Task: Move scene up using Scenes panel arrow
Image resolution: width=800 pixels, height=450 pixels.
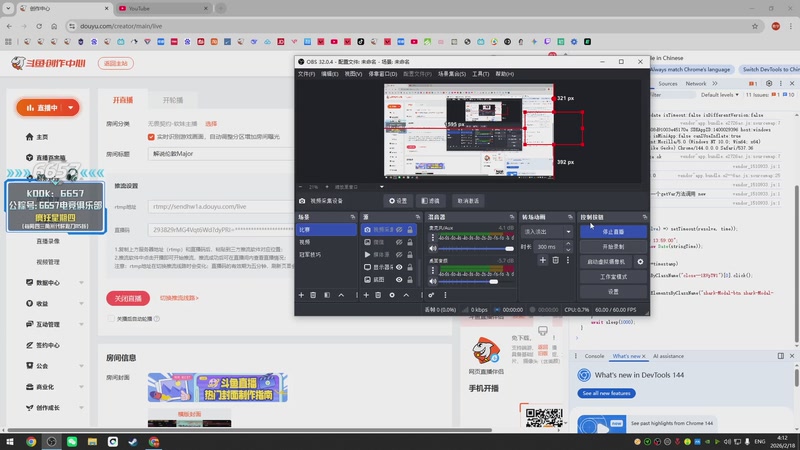Action: pos(341,295)
